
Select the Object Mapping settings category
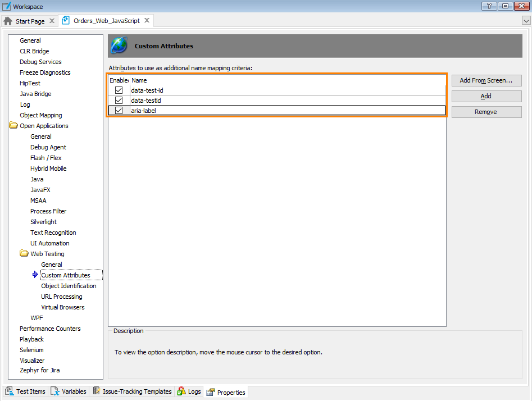click(x=41, y=115)
